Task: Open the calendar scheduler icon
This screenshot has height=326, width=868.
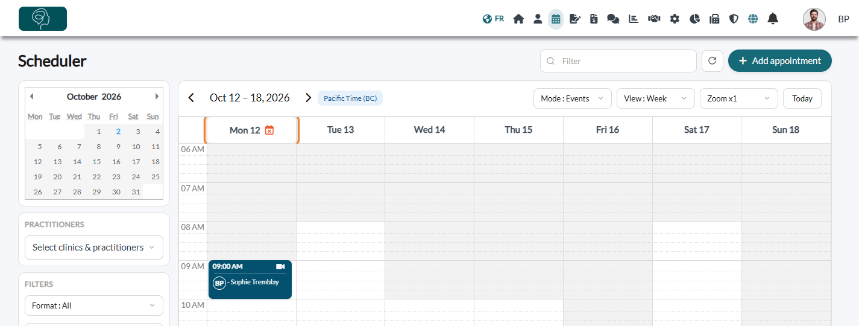Action: (556, 19)
